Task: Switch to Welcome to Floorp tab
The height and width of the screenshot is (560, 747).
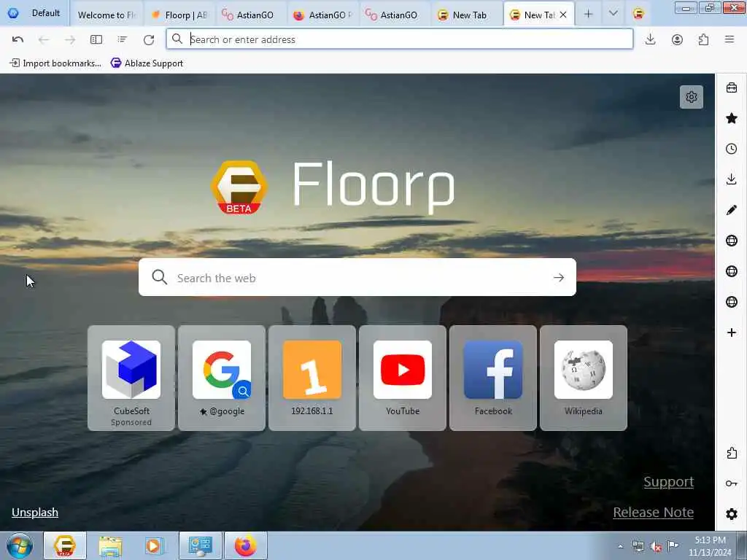Action: click(107, 15)
